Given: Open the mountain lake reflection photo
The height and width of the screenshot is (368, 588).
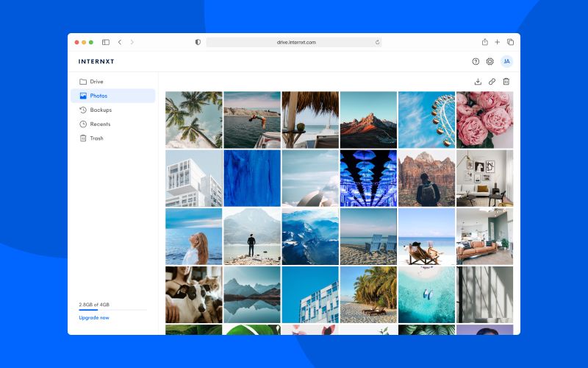Looking at the screenshot, I should [252, 295].
